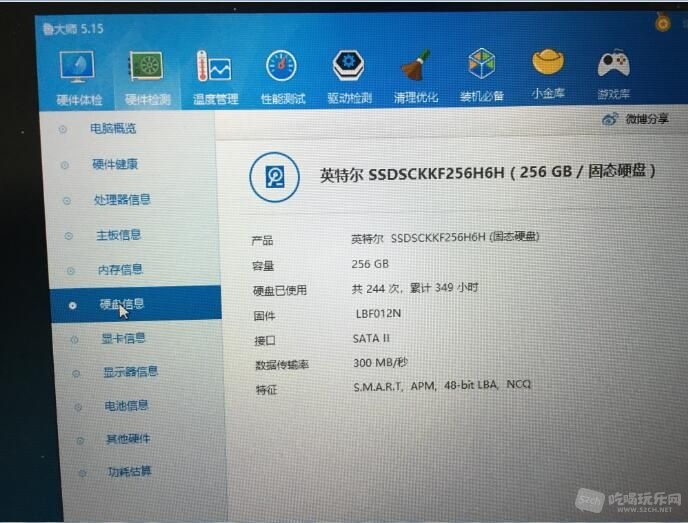
Task: Click the bullet icon beside 其他硬件
Action: click(80, 441)
